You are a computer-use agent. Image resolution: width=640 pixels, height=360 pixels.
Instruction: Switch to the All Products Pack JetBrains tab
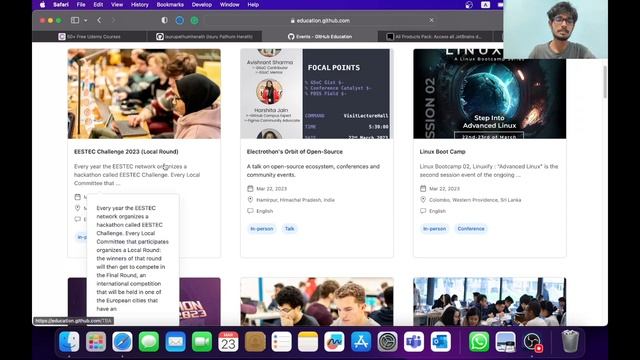[x=435, y=36]
